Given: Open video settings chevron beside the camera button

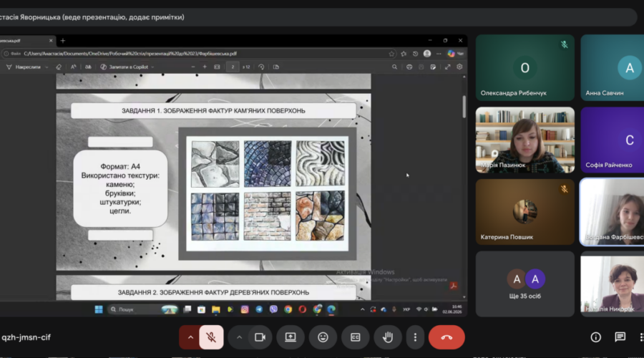Looking at the screenshot, I should click(239, 337).
